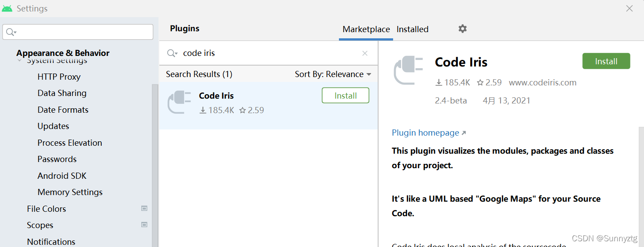This screenshot has width=644, height=247.
Task: Collapse the System Settings tree node
Action: click(x=19, y=61)
